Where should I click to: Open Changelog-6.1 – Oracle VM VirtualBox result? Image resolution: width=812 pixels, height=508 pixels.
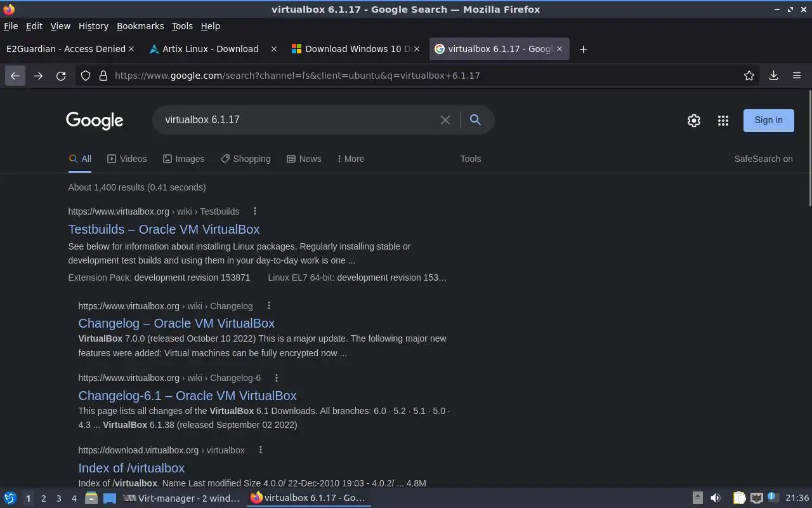coord(187,396)
